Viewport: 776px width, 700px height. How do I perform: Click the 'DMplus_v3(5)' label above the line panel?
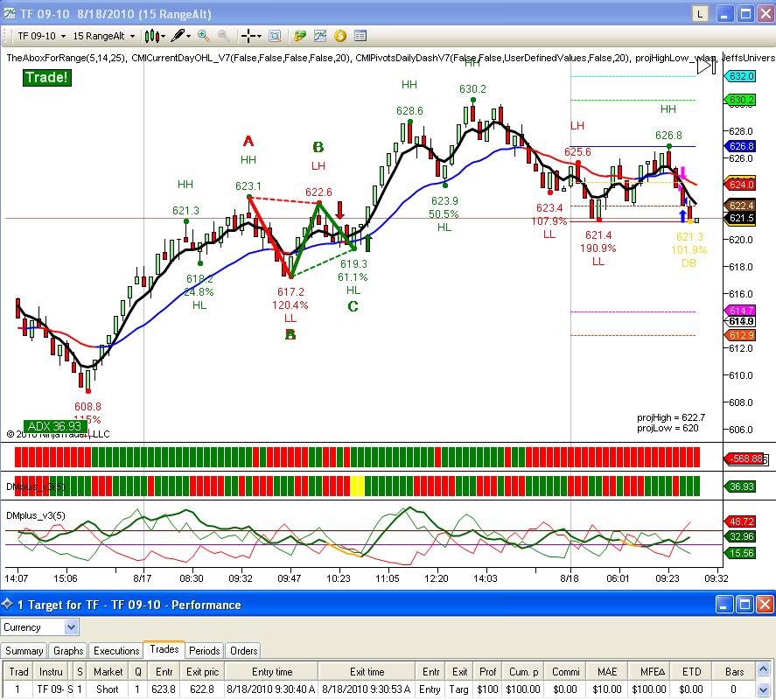(36, 515)
